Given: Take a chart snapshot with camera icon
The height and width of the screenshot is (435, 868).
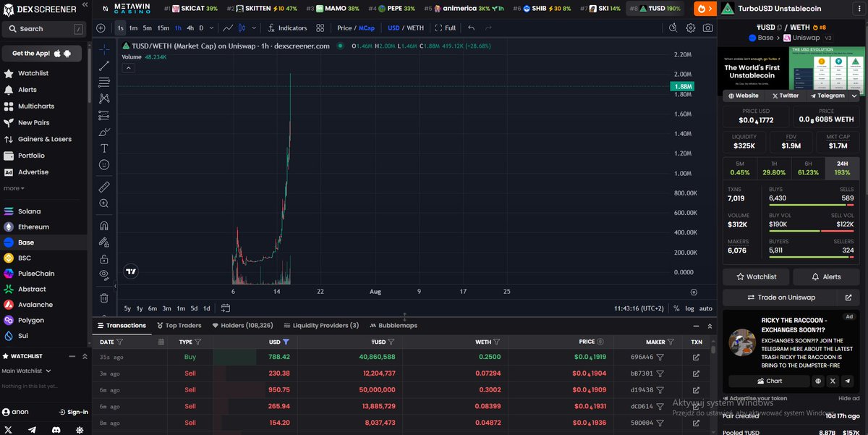Looking at the screenshot, I should (x=708, y=28).
